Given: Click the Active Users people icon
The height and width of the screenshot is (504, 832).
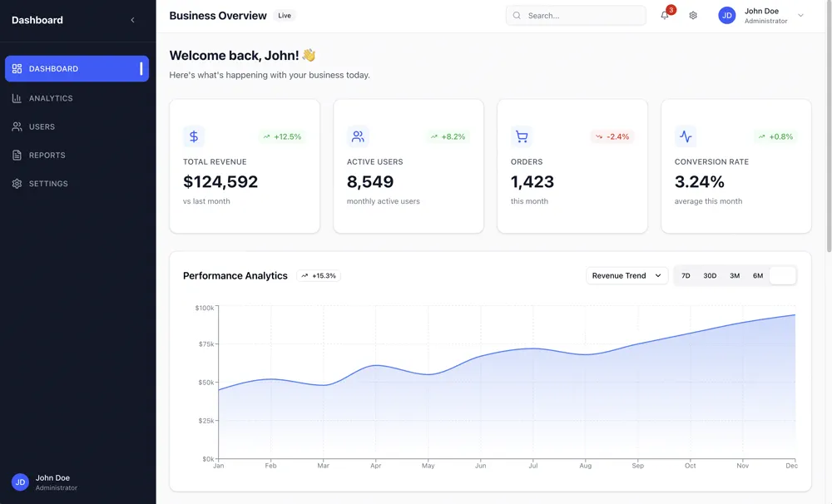Looking at the screenshot, I should coord(358,136).
